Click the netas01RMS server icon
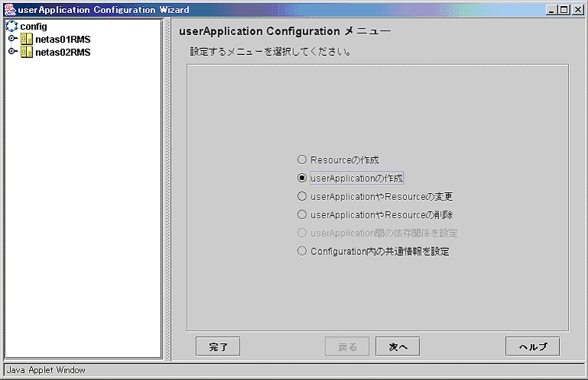Screen dimensions: 588x380 pyautogui.click(x=27, y=39)
